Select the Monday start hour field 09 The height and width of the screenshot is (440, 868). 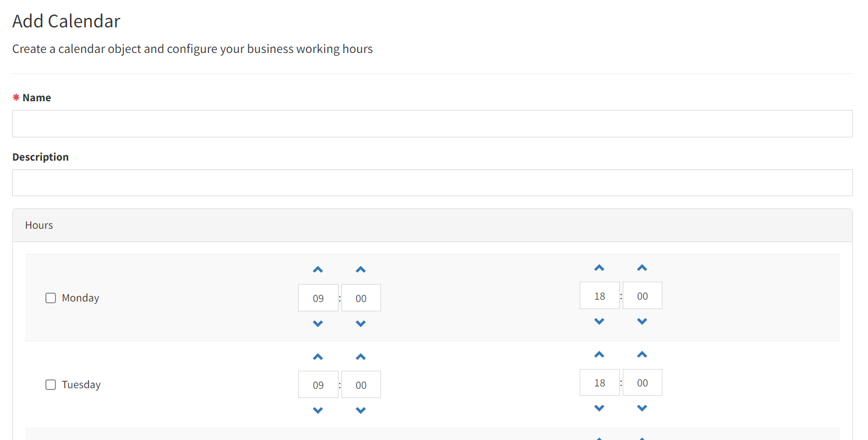pos(318,298)
